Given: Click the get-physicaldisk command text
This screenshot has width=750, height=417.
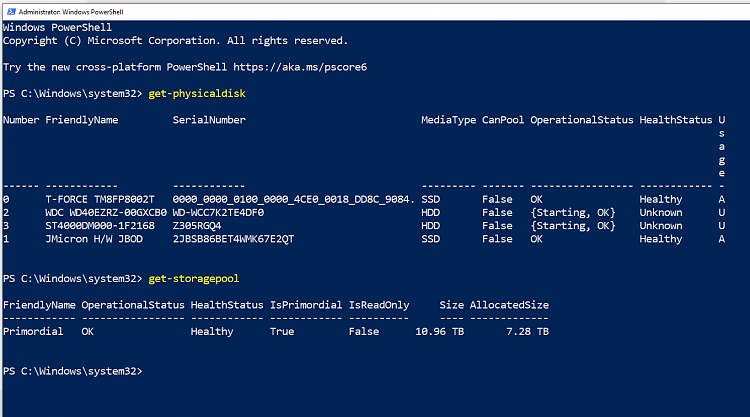Looking at the screenshot, I should [198, 93].
